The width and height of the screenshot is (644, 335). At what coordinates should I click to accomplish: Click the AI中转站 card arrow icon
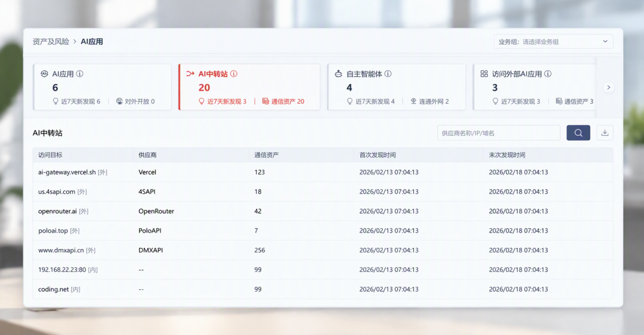pos(190,74)
